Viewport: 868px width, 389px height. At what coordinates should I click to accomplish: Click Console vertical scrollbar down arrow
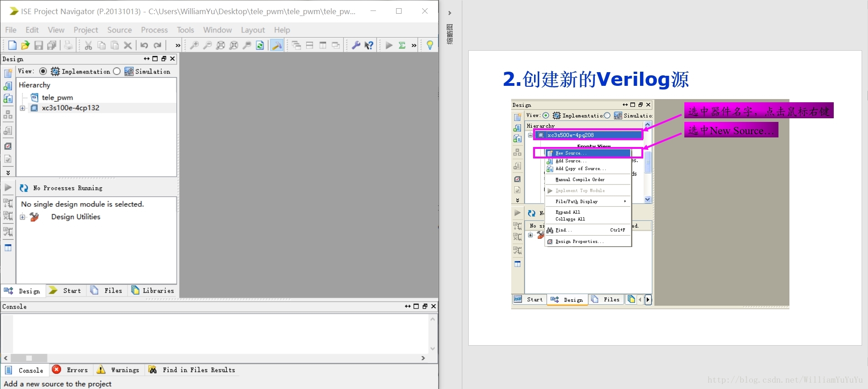point(433,349)
